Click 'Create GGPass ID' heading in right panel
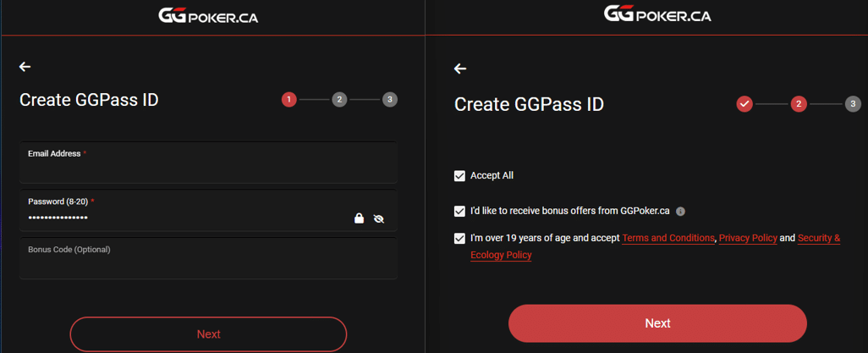This screenshot has height=353, width=868. [x=530, y=104]
